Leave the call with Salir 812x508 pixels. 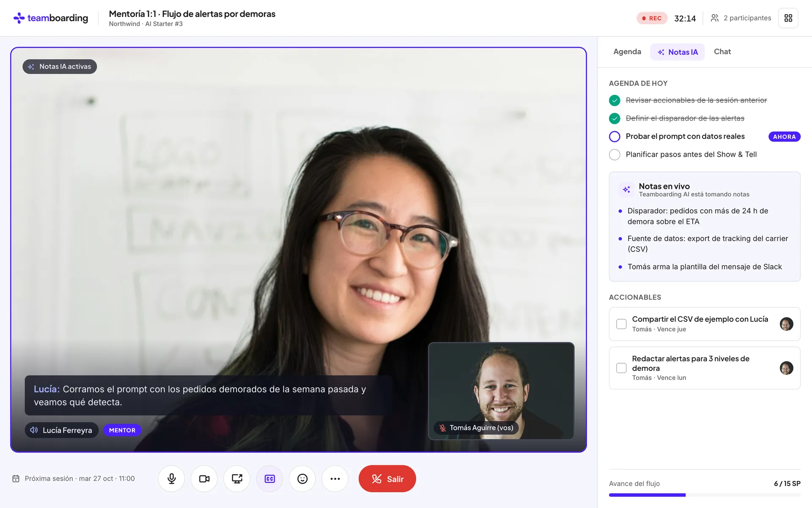tap(387, 479)
